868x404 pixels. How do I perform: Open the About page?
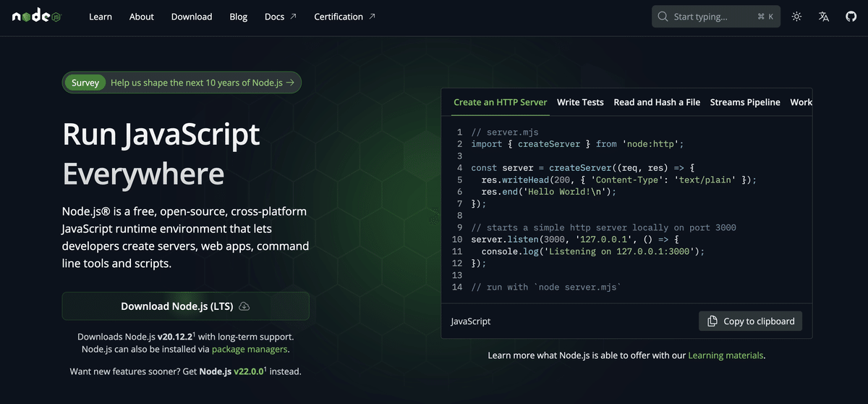click(142, 17)
